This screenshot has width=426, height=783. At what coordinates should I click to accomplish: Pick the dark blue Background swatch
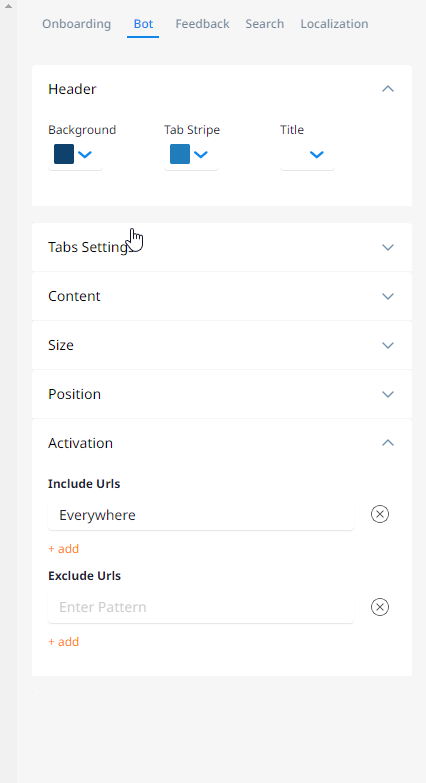(64, 154)
